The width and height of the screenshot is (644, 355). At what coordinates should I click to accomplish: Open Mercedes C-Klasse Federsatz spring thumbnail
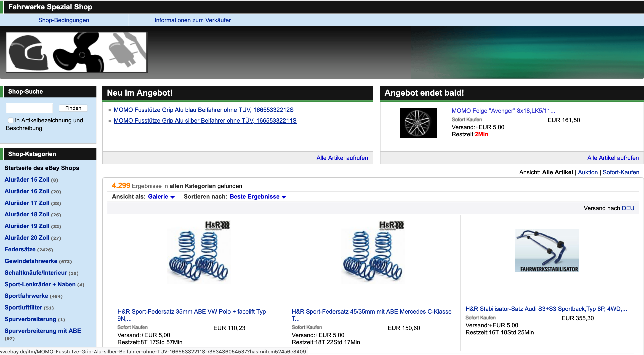(x=373, y=251)
